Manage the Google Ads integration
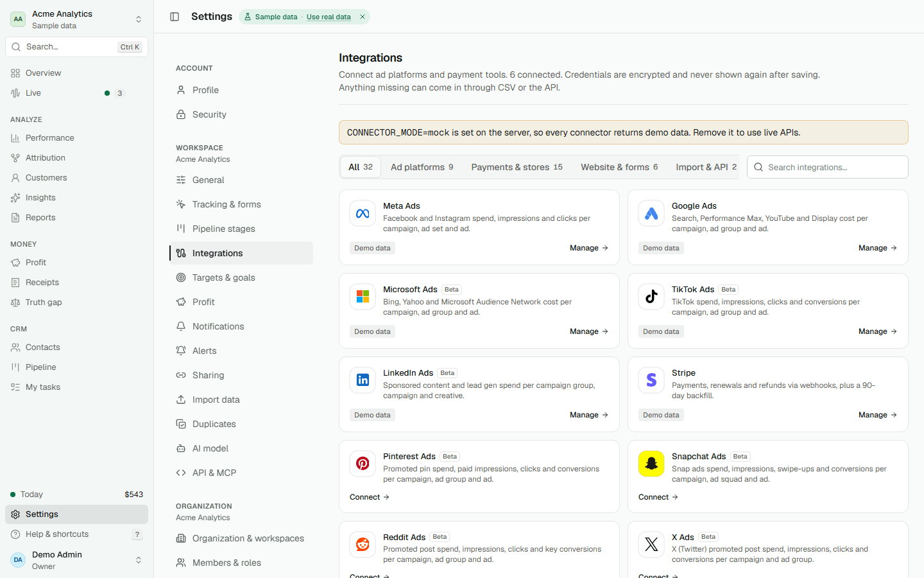This screenshot has height=578, width=924. pyautogui.click(x=878, y=248)
